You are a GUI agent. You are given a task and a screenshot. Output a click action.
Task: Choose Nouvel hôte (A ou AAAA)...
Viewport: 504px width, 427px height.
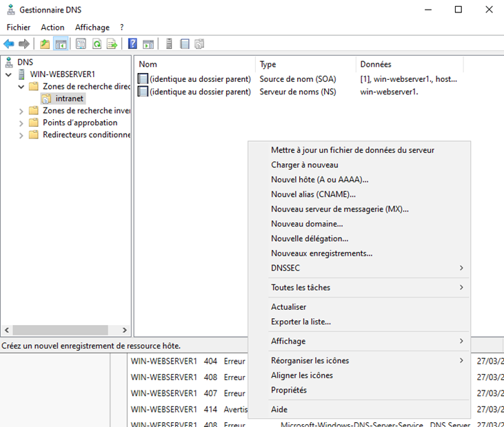(359, 180)
